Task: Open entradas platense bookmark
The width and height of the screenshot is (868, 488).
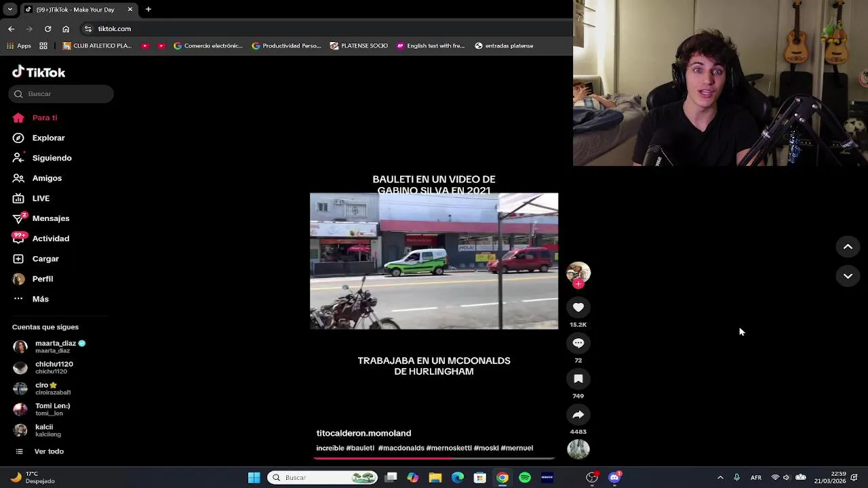Action: pos(504,46)
